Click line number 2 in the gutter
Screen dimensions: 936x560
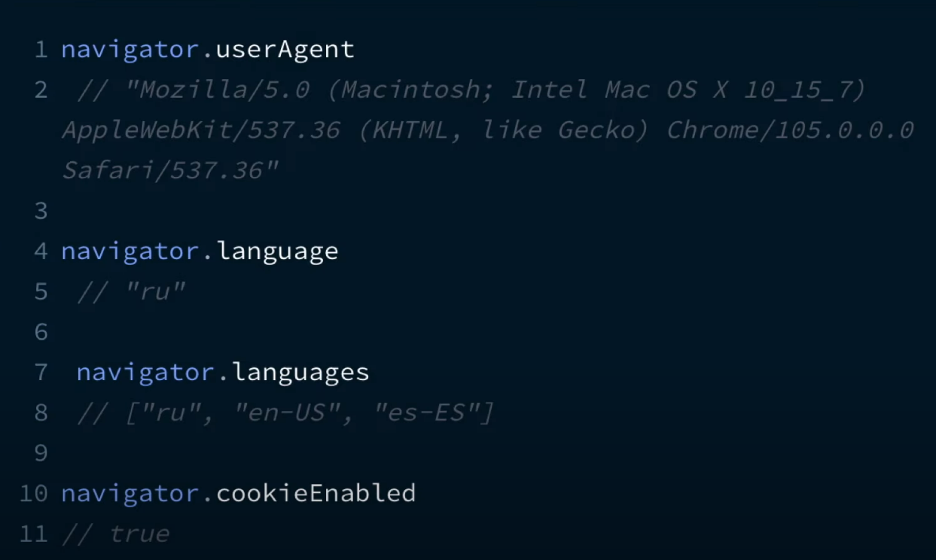[41, 91]
